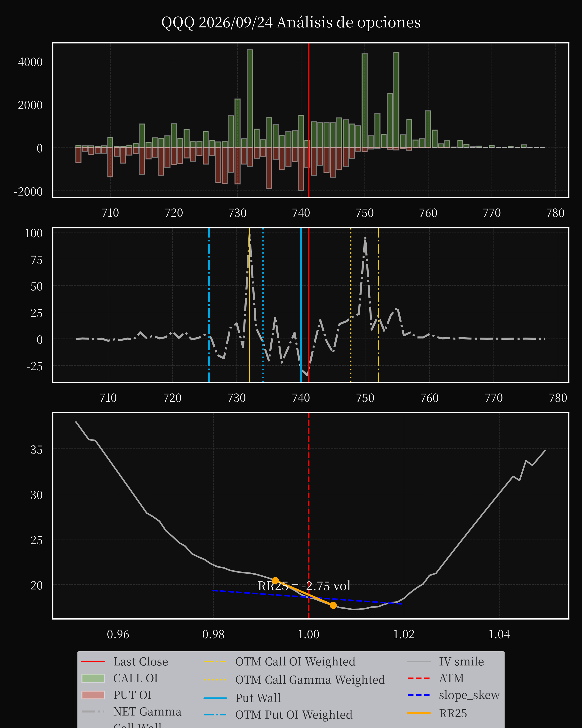Screen dimensions: 582x728
Task: Click the solid yellow vertical line in gamma chart
Action: [x=249, y=305]
